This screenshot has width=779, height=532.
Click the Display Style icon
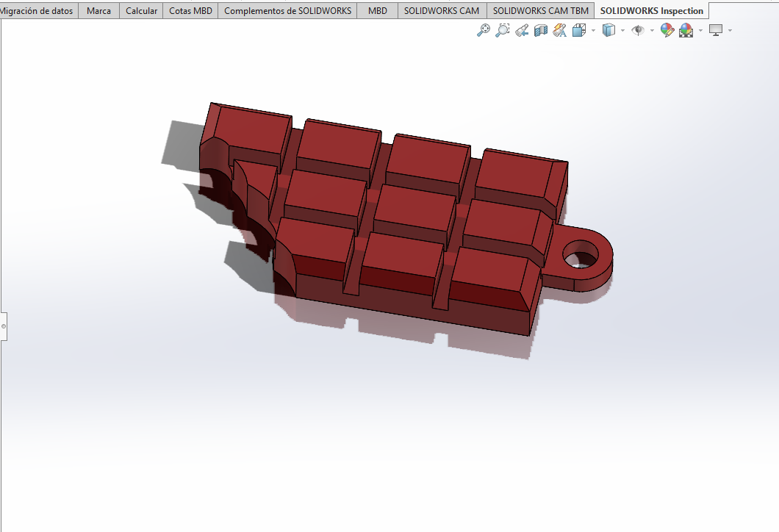pos(609,30)
